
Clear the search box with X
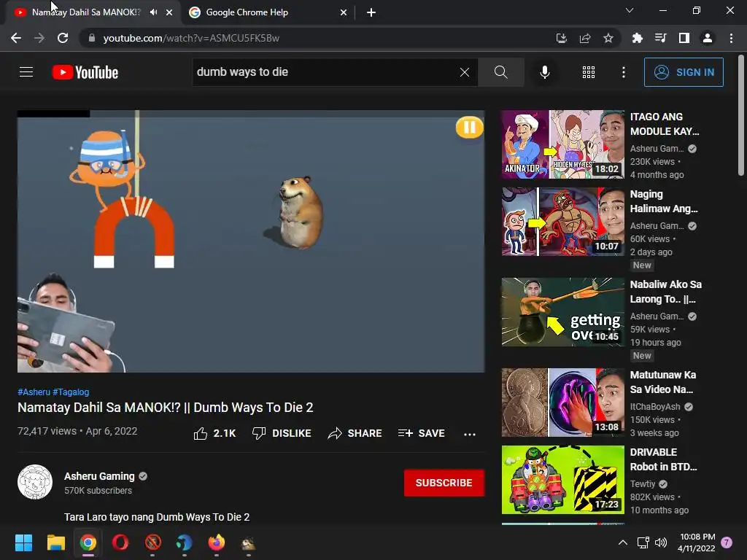(465, 72)
